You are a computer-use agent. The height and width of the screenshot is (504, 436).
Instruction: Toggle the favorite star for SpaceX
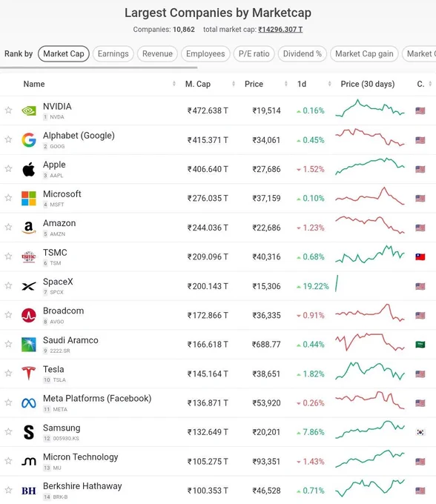coord(8,286)
